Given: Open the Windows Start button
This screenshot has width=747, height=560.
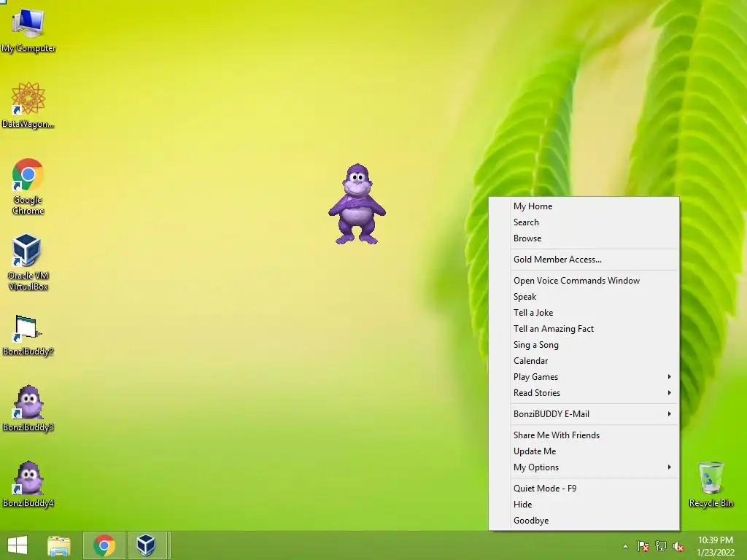Looking at the screenshot, I should coord(18,545).
